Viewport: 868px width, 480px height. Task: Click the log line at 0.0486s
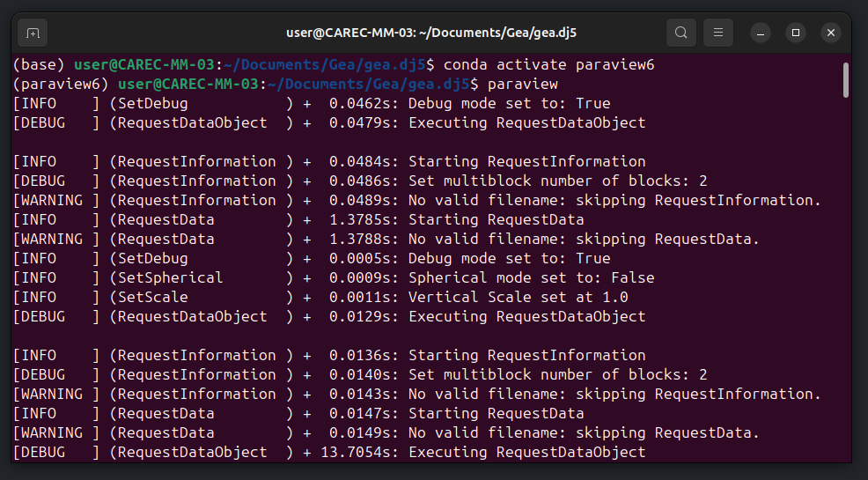360,181
